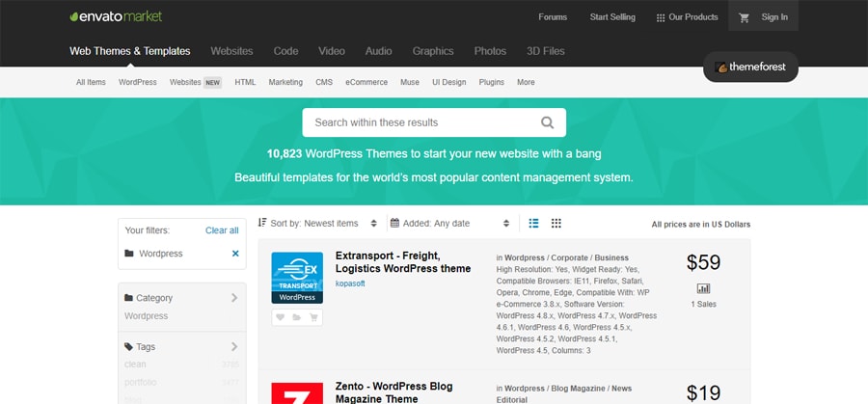Click the Start Selling link

(612, 17)
